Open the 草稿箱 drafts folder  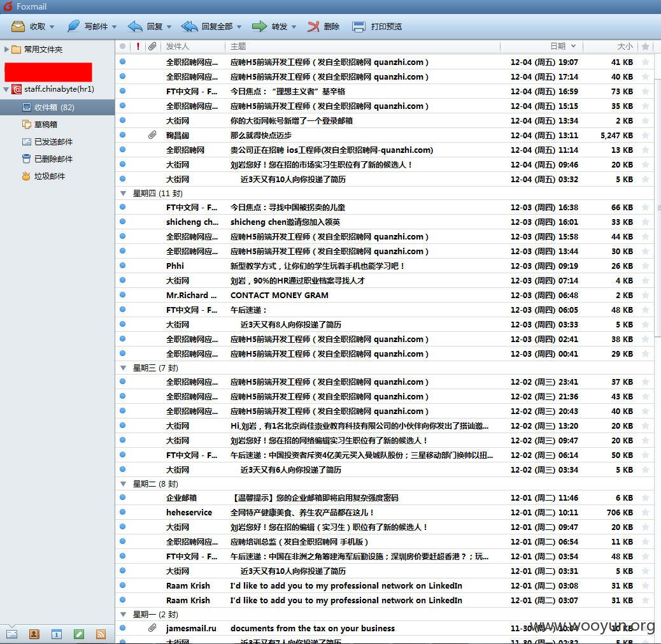pos(45,124)
